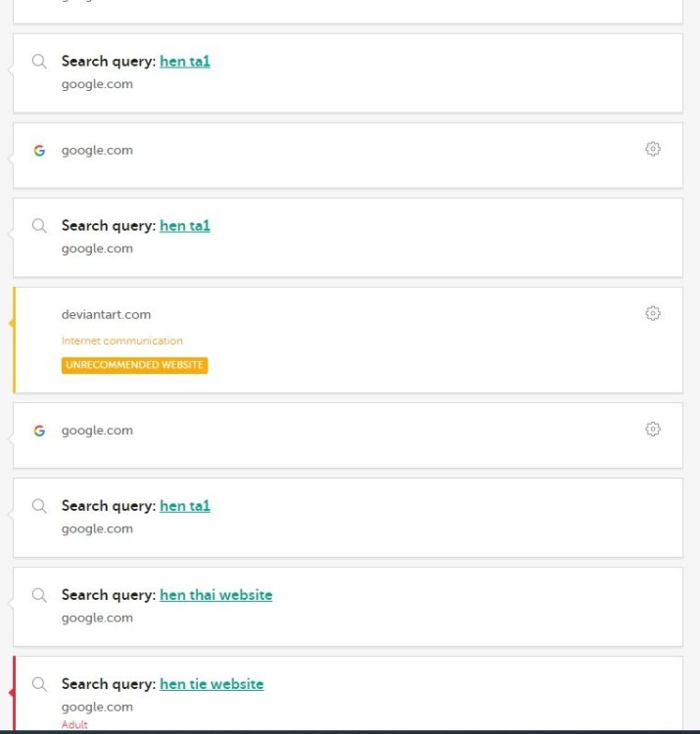
Task: Open the gear on the google.com entry below deviantart.com
Action: 653,429
